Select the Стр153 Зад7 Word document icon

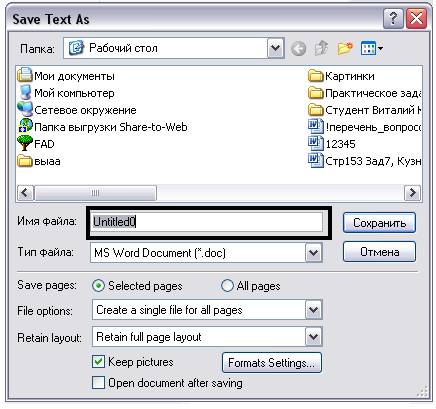click(x=315, y=161)
